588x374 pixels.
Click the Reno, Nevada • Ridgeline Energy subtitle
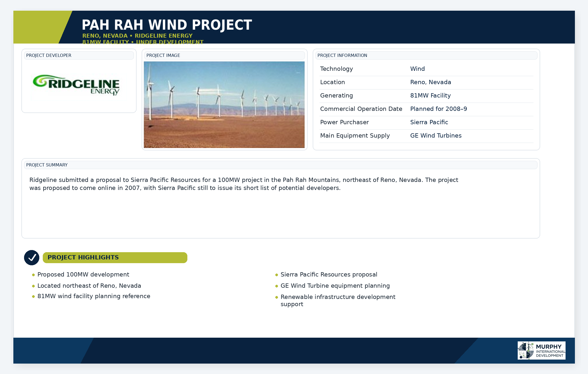tap(137, 36)
